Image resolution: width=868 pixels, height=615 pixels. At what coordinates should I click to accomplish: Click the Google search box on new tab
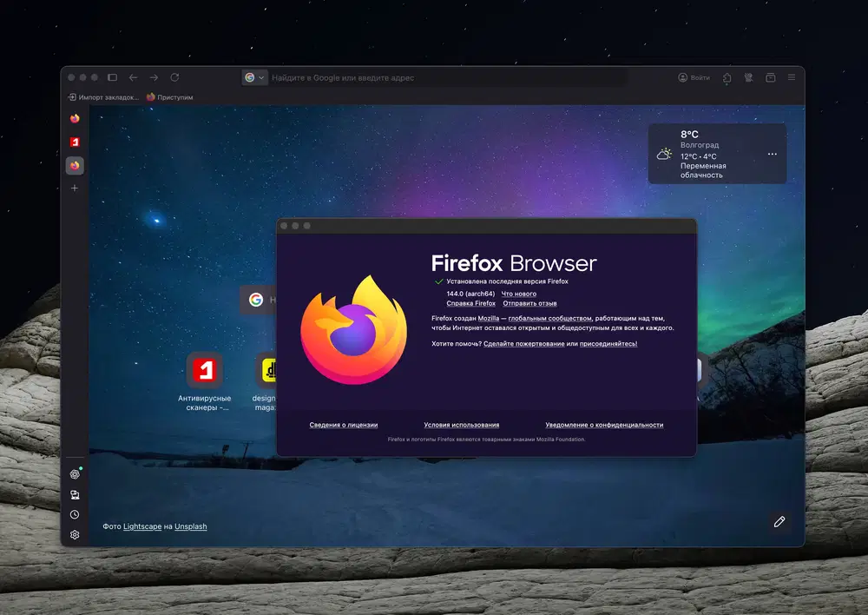pyautogui.click(x=258, y=300)
